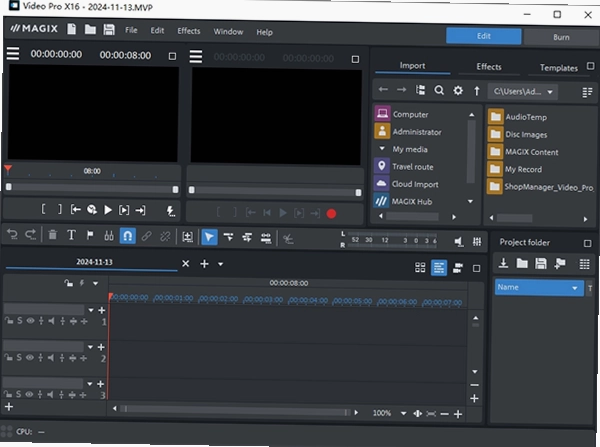Click the red record button
600x447 pixels.
tap(331, 214)
